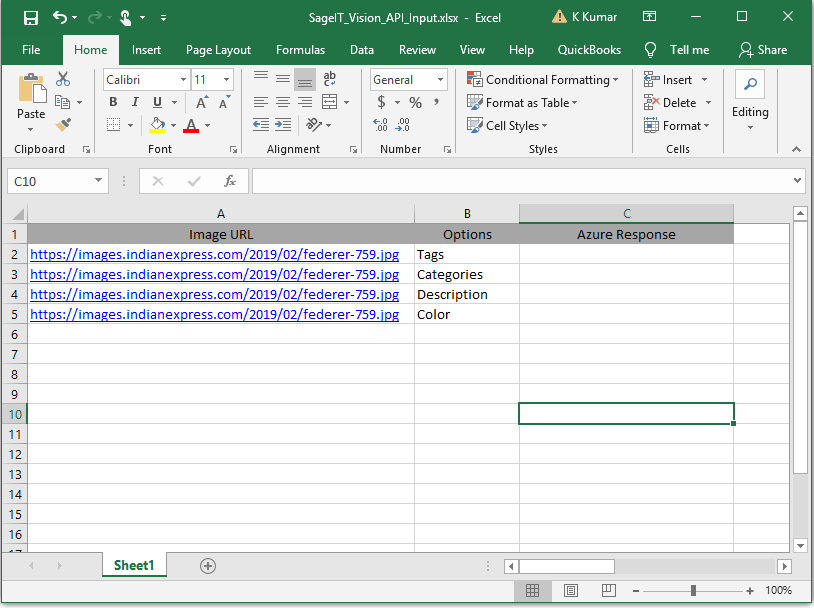Switch to Page Layout view in status bar

pos(570,591)
